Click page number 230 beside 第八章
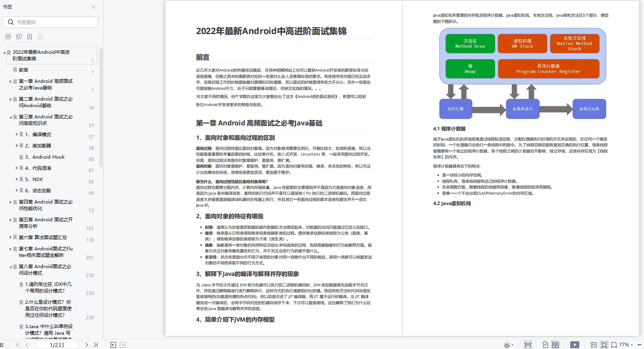The width and height of the screenshot is (644, 349). 90,275
